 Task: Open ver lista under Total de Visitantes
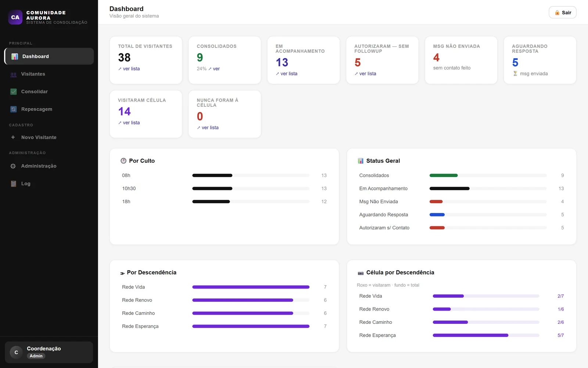point(129,69)
